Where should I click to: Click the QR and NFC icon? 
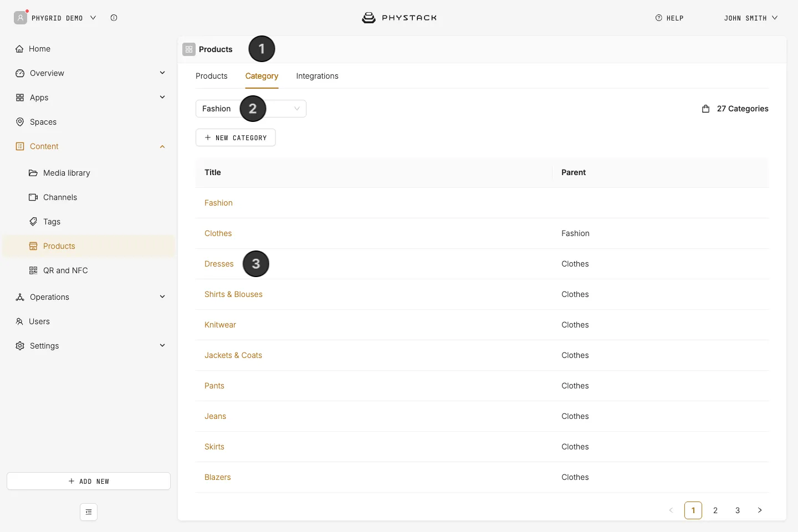(x=33, y=270)
